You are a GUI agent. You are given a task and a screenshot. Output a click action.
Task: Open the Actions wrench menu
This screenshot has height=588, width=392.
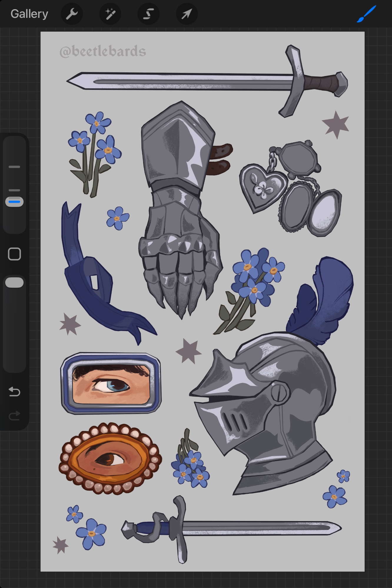click(x=72, y=14)
